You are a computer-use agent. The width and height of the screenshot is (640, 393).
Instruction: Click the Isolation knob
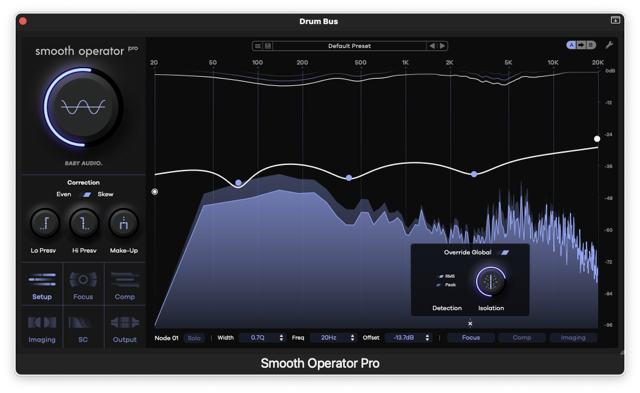point(491,282)
